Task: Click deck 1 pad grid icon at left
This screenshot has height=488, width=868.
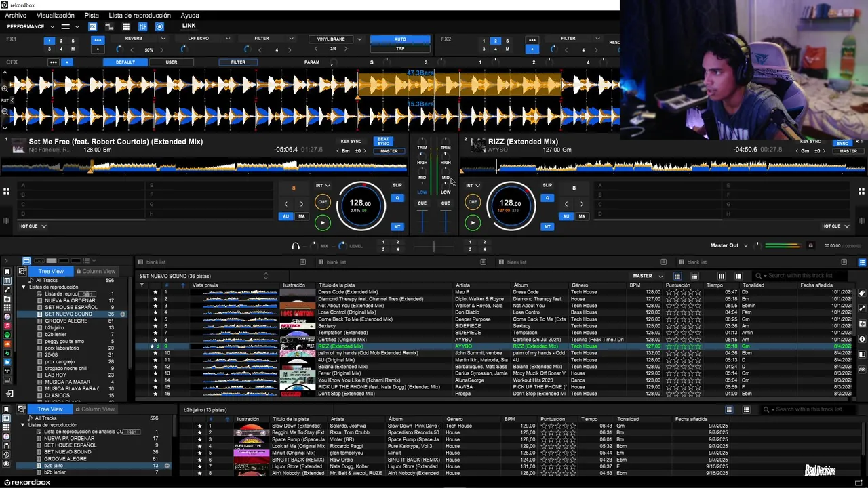Action: click(6, 192)
